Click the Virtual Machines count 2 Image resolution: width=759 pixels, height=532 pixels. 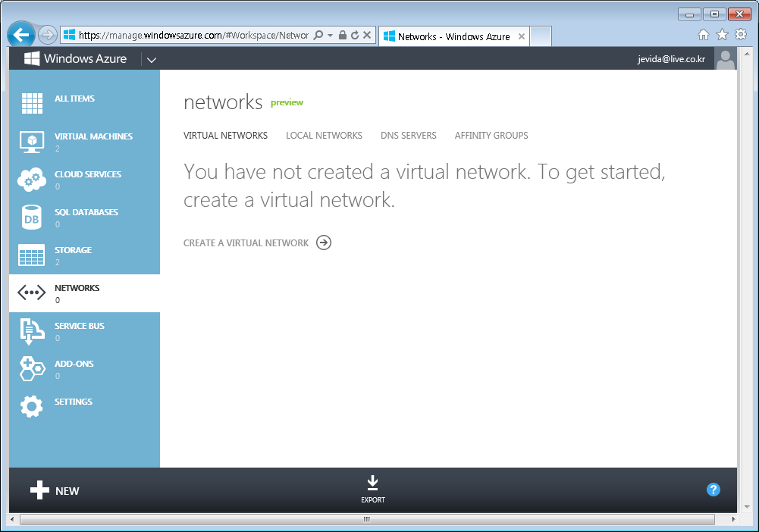pyautogui.click(x=58, y=149)
